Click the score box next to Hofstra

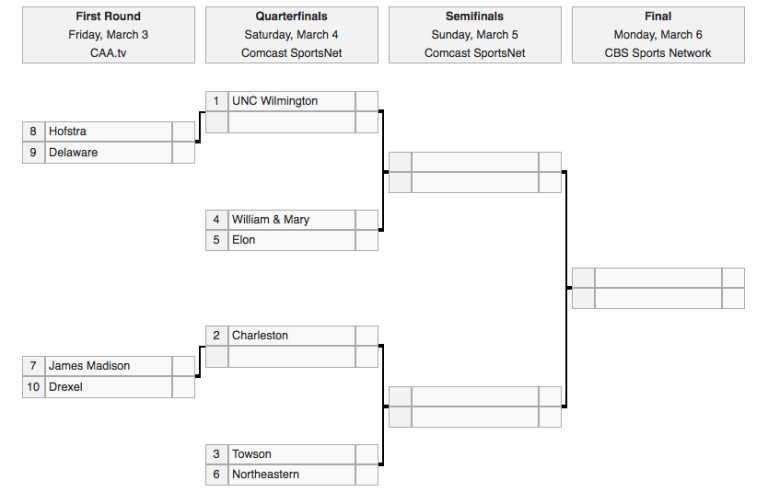[x=184, y=131]
